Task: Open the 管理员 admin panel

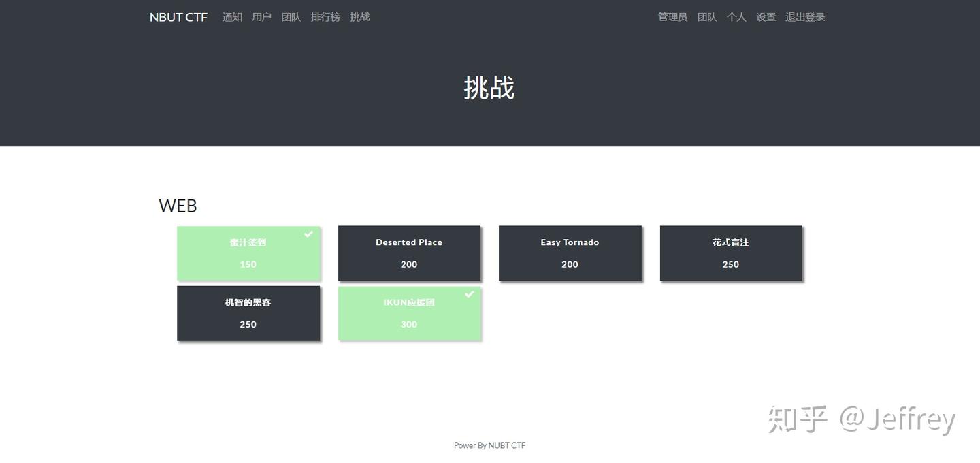Action: [672, 16]
